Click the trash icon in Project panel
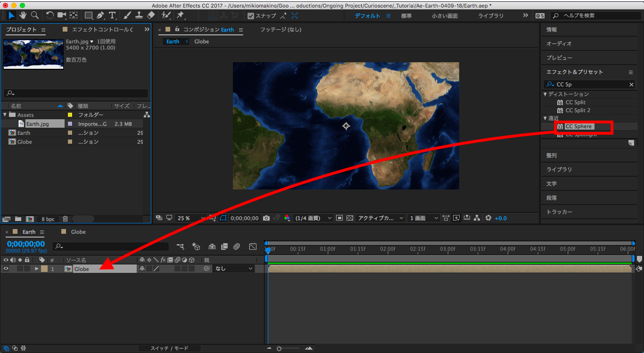This screenshot has height=353, width=644. [65, 219]
